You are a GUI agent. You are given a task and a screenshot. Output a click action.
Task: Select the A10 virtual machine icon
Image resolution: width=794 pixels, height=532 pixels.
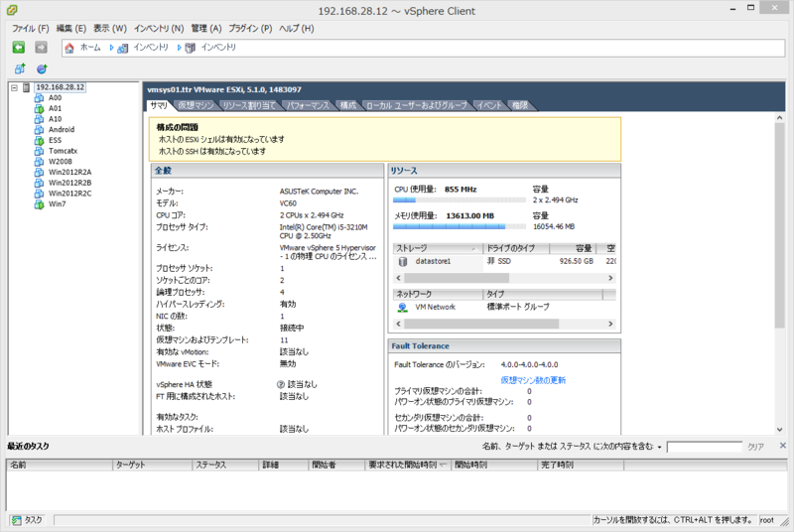pos(39,119)
